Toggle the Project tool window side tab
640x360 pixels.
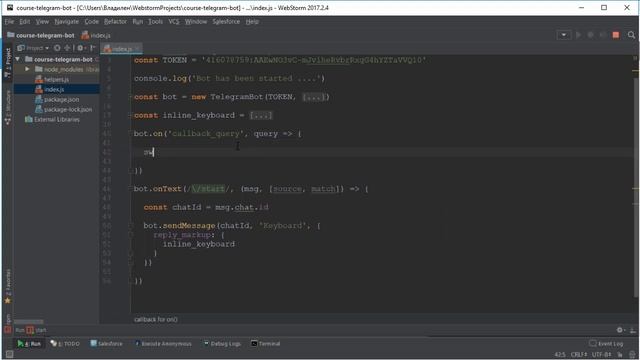pyautogui.click(x=8, y=62)
